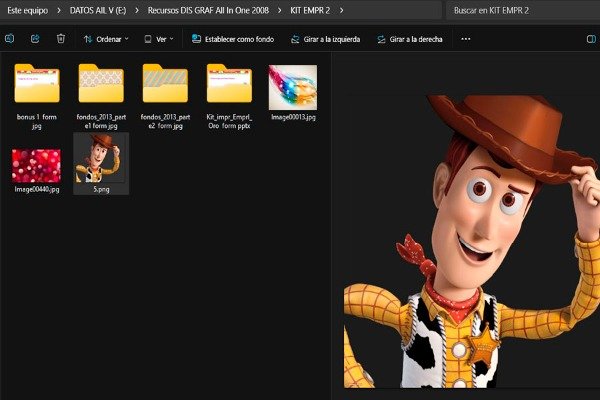Open the three-dots more options menu

[x=466, y=39]
